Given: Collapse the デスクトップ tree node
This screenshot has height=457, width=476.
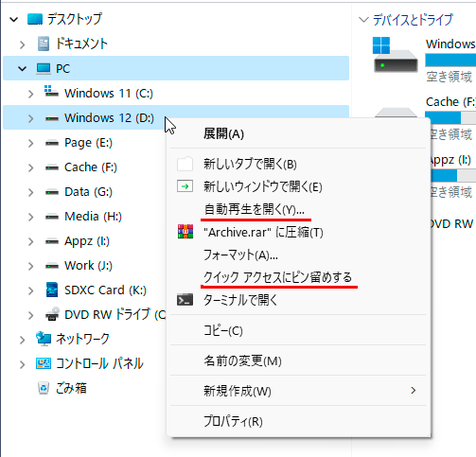Looking at the screenshot, I should pos(13,20).
